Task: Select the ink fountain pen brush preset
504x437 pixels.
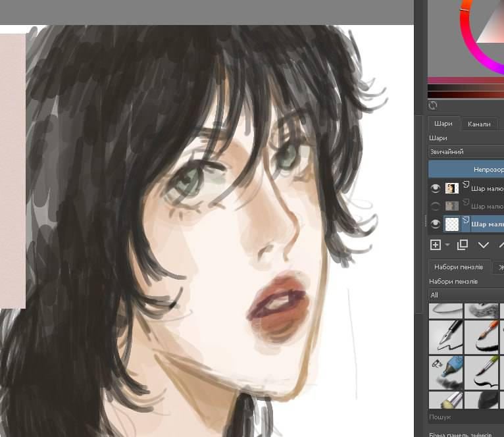Action: pos(446,337)
